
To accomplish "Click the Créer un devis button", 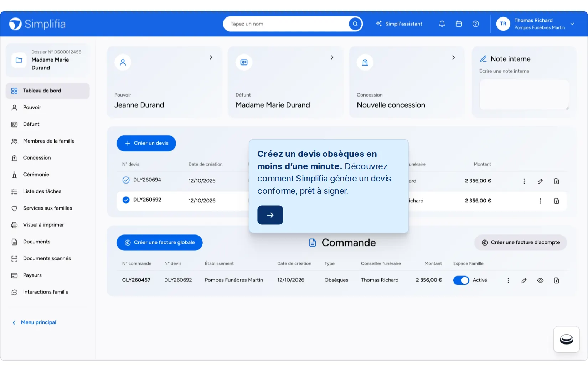I will click(146, 143).
